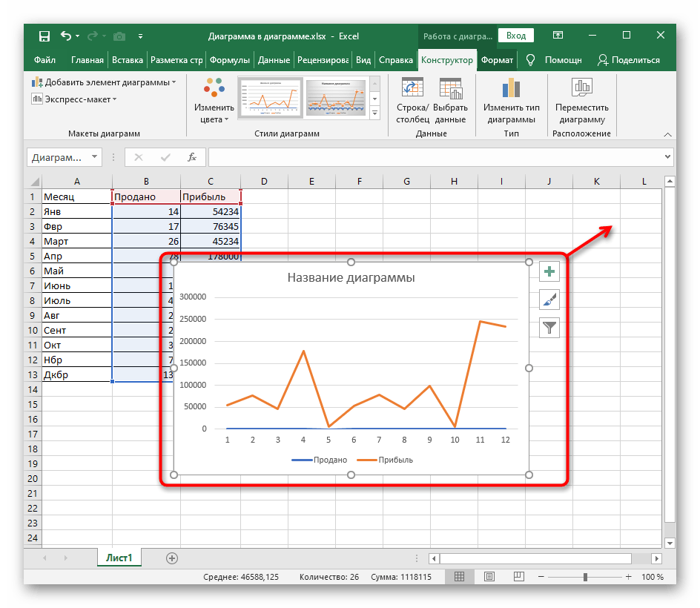This screenshot has height=608, width=700.
Task: Open Chart Filters funnel button beside chart
Action: point(549,327)
